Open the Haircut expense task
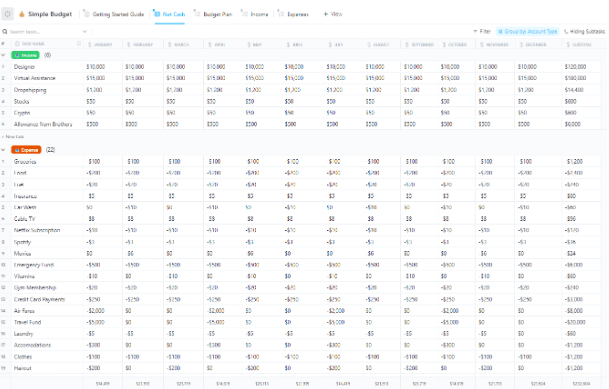Screen dimensions: 609x389 [x=23, y=368]
